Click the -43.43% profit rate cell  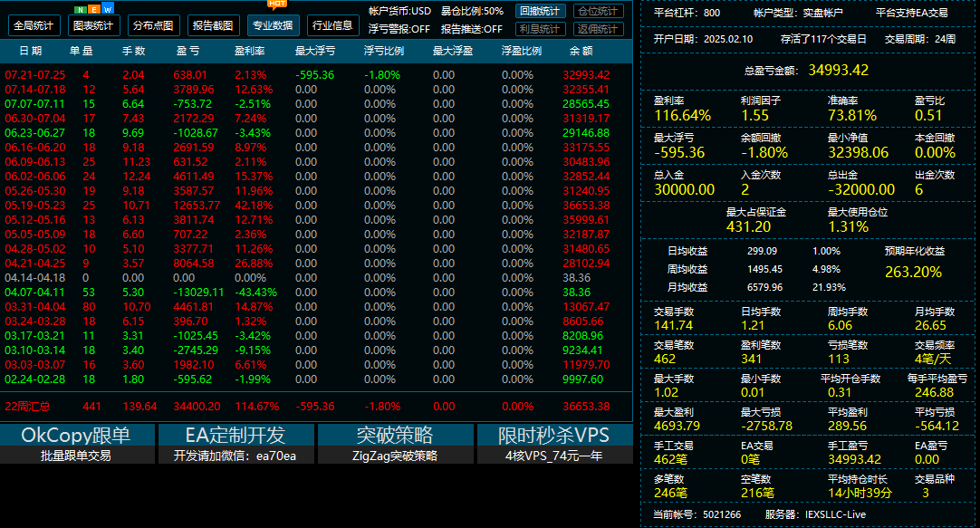(255, 293)
